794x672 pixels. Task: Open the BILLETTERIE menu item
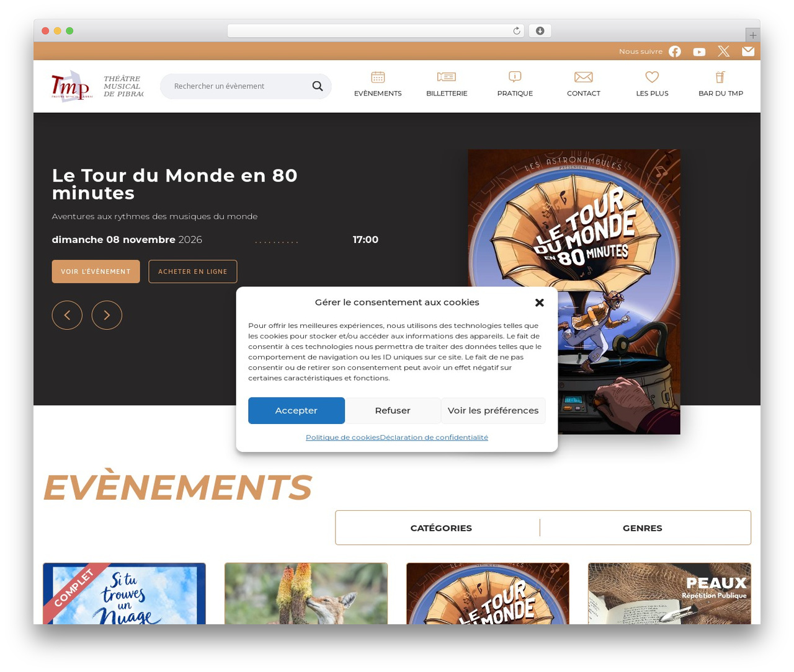point(447,94)
